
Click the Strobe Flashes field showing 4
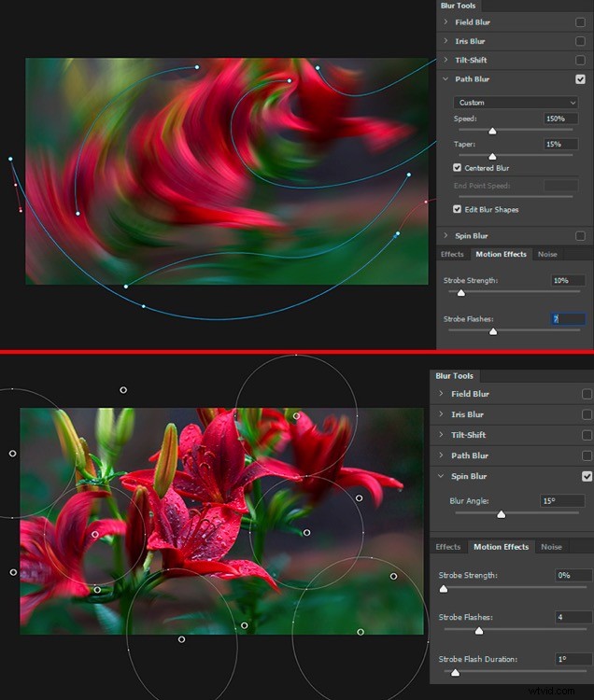573,617
